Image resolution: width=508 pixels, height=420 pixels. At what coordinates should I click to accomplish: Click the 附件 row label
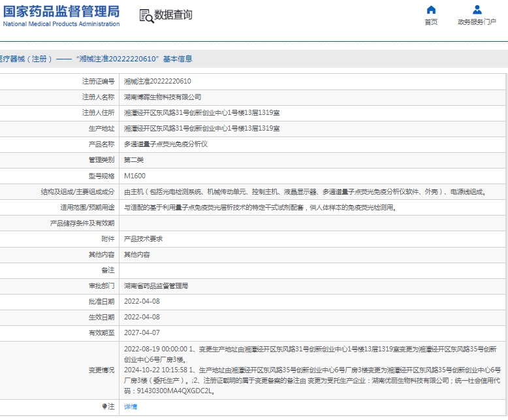[x=108, y=239]
